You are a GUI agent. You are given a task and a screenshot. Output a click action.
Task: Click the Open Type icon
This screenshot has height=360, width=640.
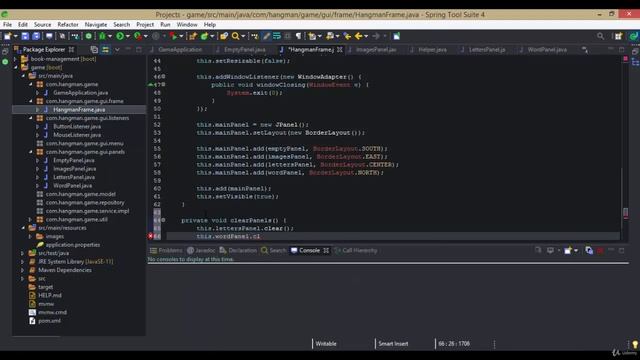coord(224,36)
